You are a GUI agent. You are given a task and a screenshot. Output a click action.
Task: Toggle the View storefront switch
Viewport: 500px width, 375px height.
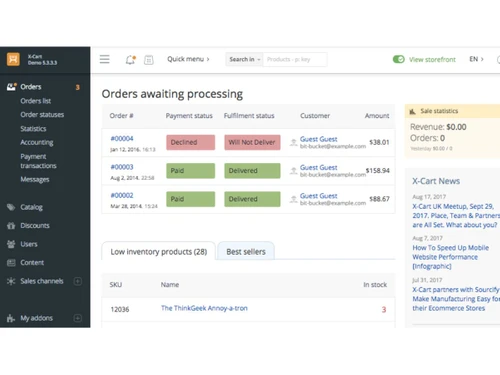[399, 59]
